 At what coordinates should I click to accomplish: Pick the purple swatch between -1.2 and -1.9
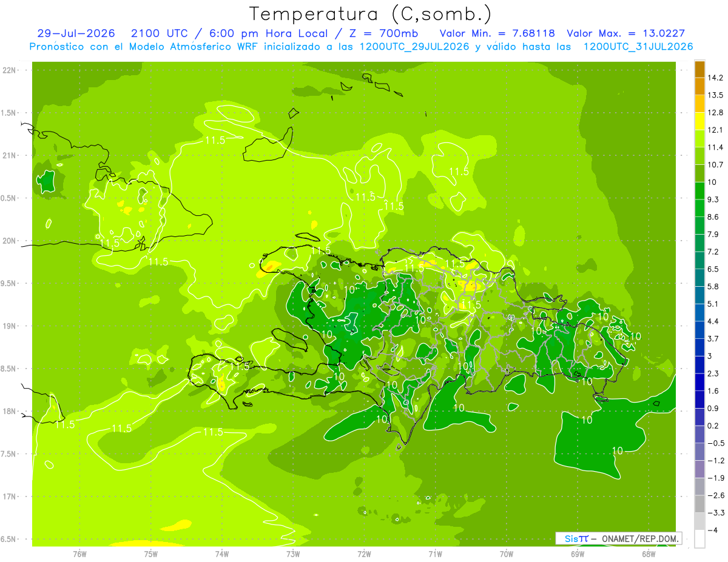tap(699, 469)
